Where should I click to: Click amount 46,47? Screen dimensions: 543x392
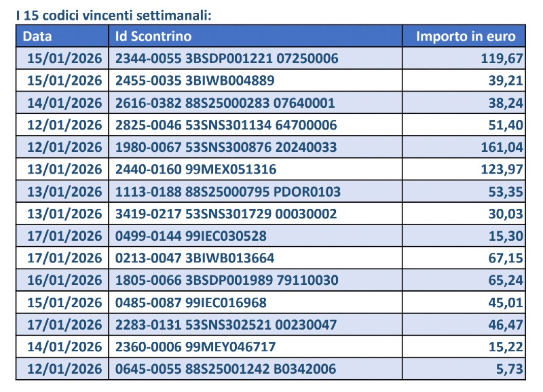coord(506,325)
